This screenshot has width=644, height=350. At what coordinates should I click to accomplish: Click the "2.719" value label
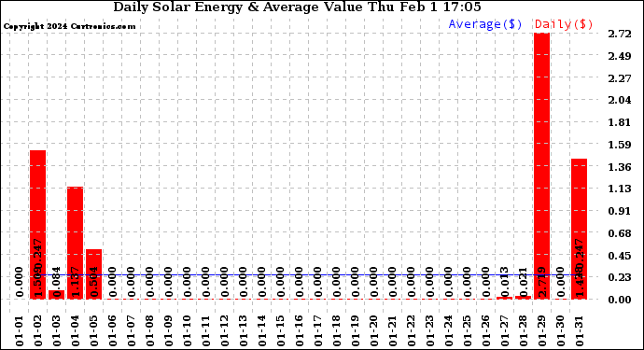pyautogui.click(x=542, y=282)
